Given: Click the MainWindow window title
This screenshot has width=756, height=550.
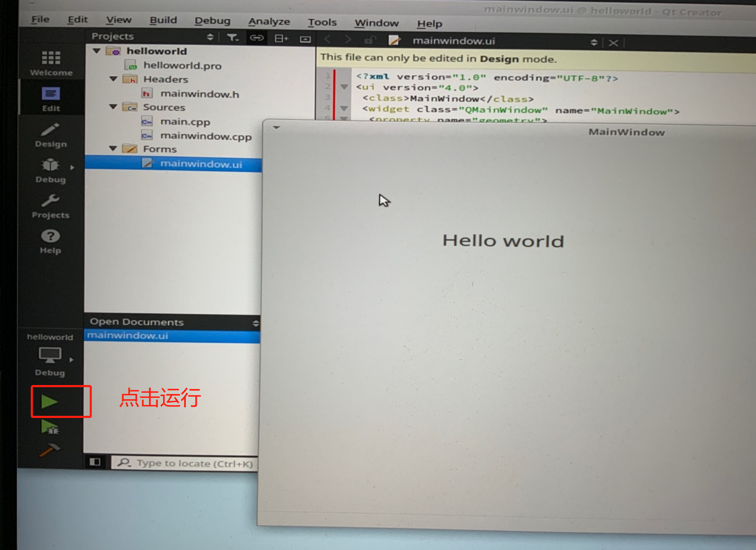Looking at the screenshot, I should 627,132.
